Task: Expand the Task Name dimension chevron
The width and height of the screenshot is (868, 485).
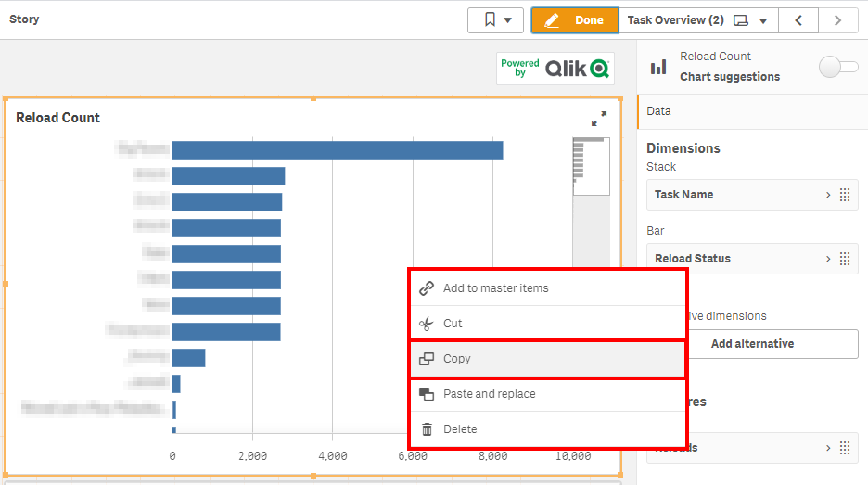Action: point(828,195)
